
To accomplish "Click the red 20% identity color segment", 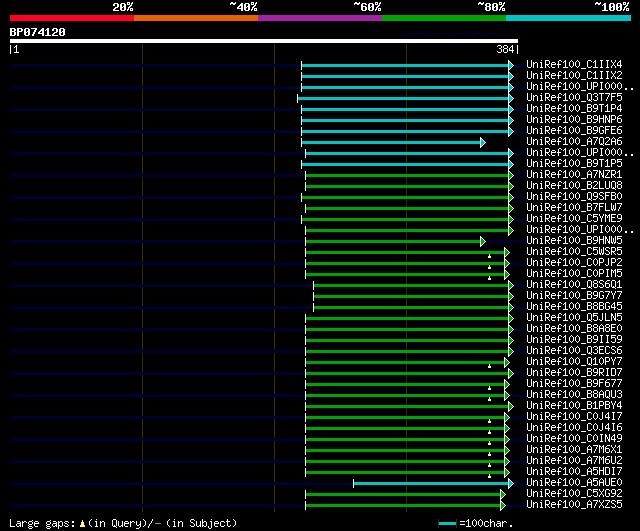I will (x=72, y=18).
